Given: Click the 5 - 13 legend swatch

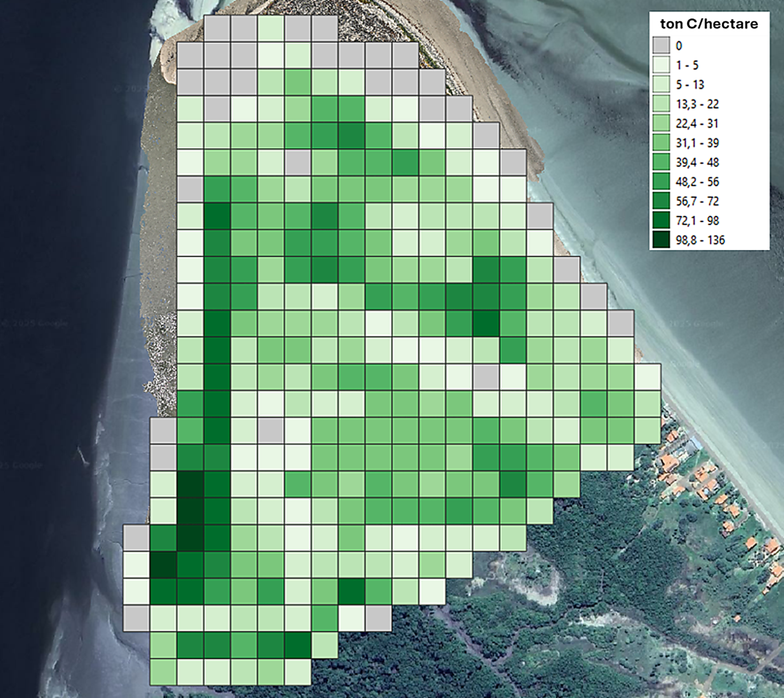Looking at the screenshot, I should [661, 84].
